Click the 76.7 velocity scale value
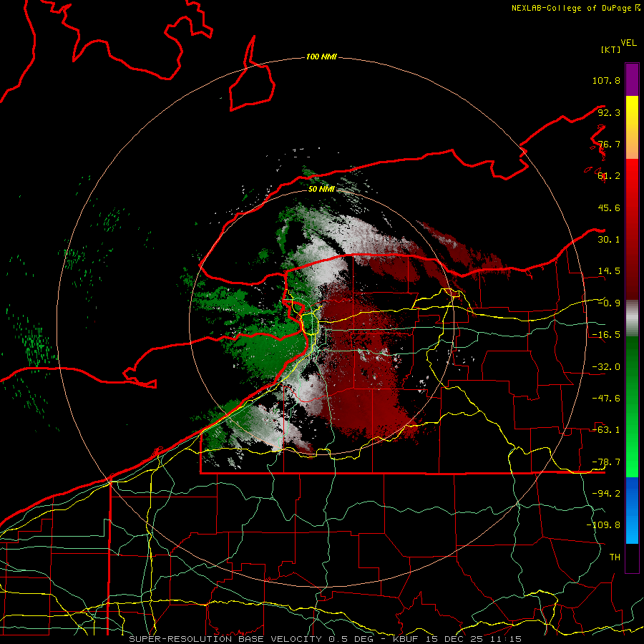The height and width of the screenshot is (644, 644). (609, 144)
